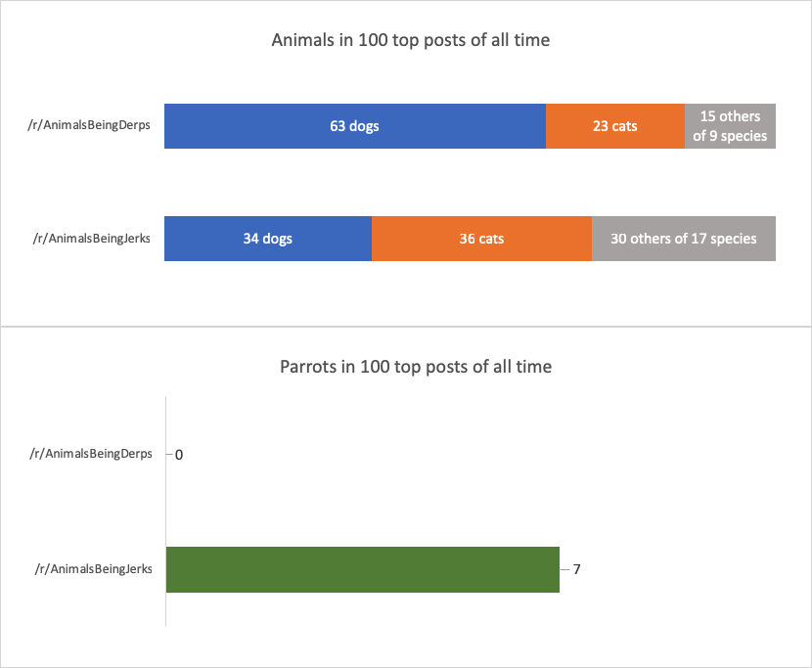Click the green parrots bar
Screen dimensions: 812x668
tap(362, 569)
